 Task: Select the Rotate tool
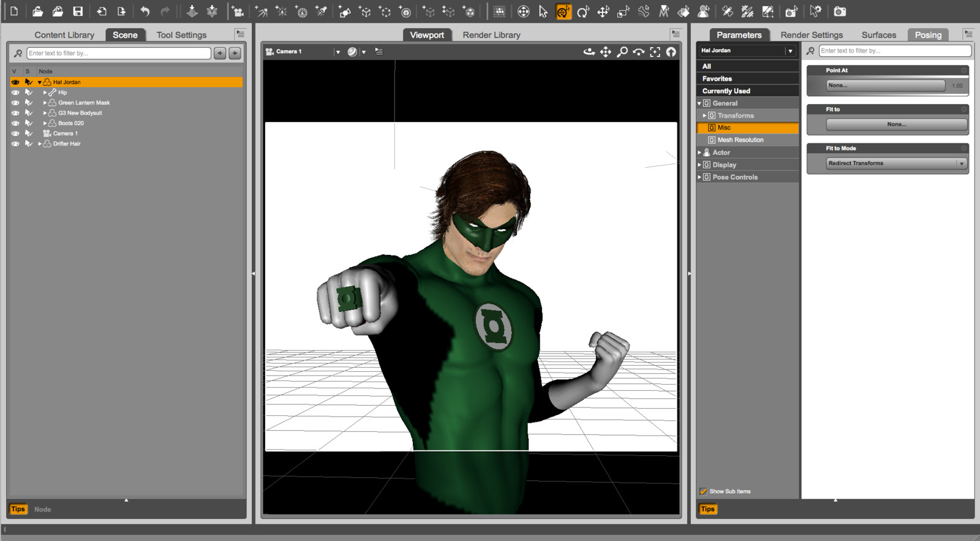click(583, 11)
